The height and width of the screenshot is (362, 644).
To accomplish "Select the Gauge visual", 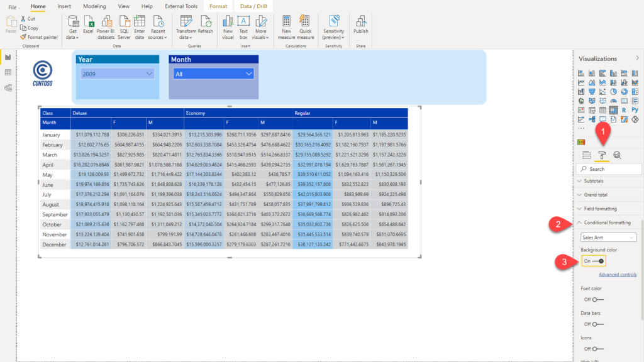I will tap(613, 101).
